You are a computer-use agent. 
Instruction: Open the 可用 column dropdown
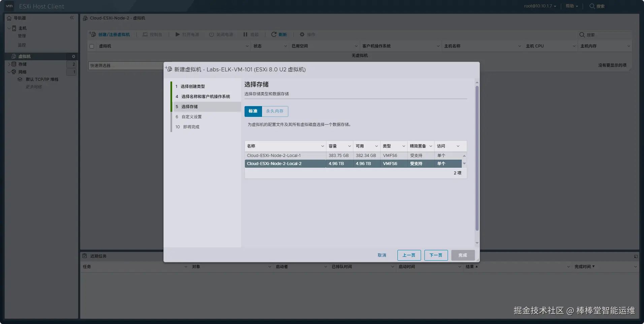coord(376,146)
